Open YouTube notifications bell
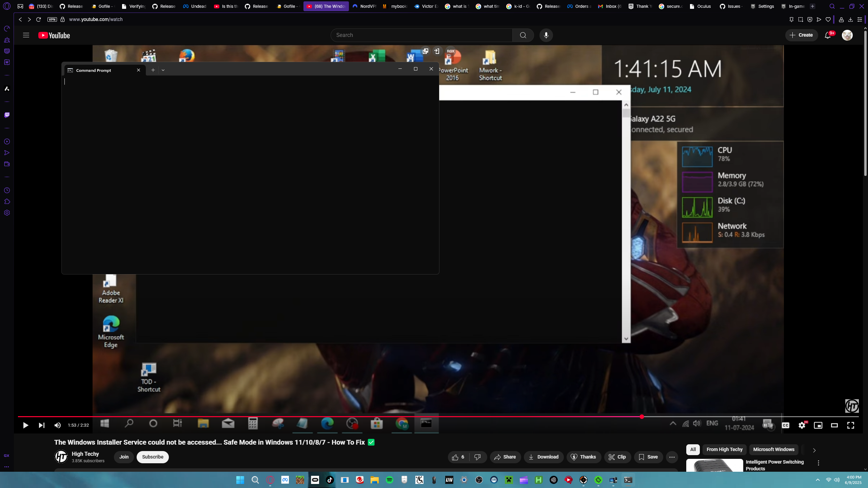 (828, 35)
